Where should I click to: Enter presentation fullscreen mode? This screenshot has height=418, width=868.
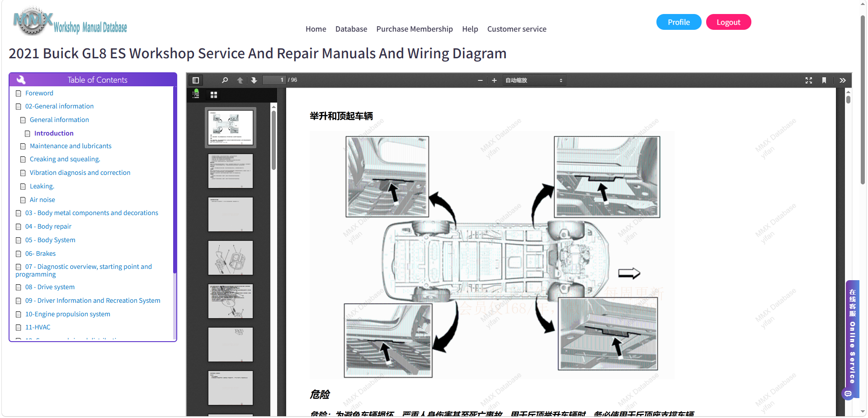tap(809, 80)
